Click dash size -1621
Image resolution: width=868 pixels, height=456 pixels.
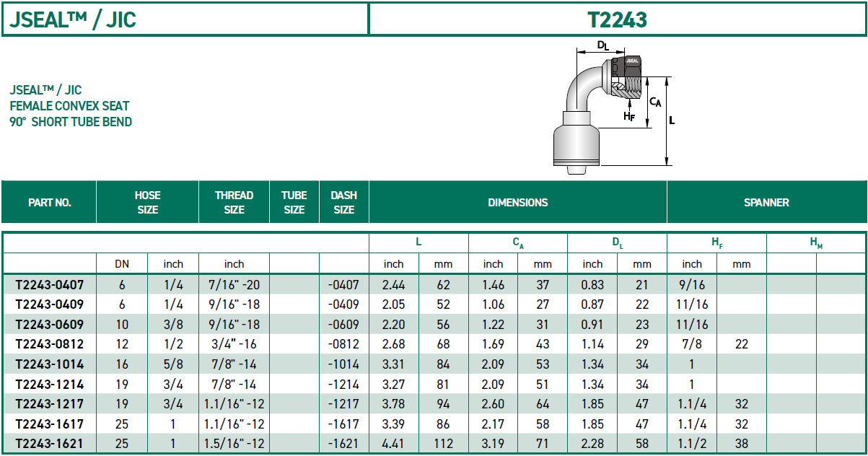pyautogui.click(x=343, y=444)
